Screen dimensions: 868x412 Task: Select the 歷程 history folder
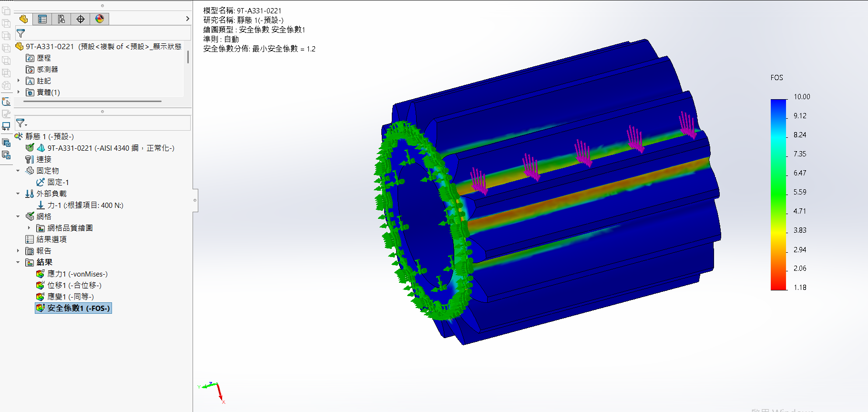tap(43, 58)
